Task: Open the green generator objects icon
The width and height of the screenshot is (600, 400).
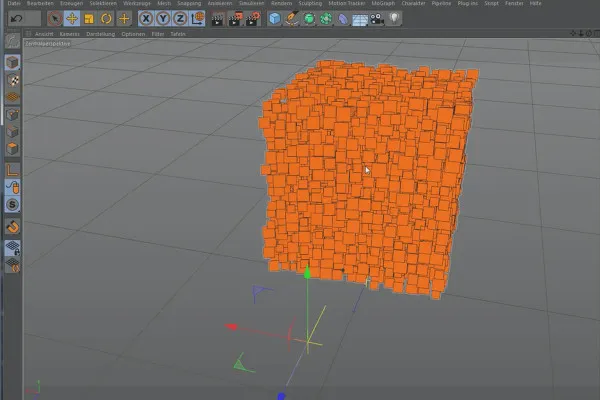Action: click(x=309, y=18)
